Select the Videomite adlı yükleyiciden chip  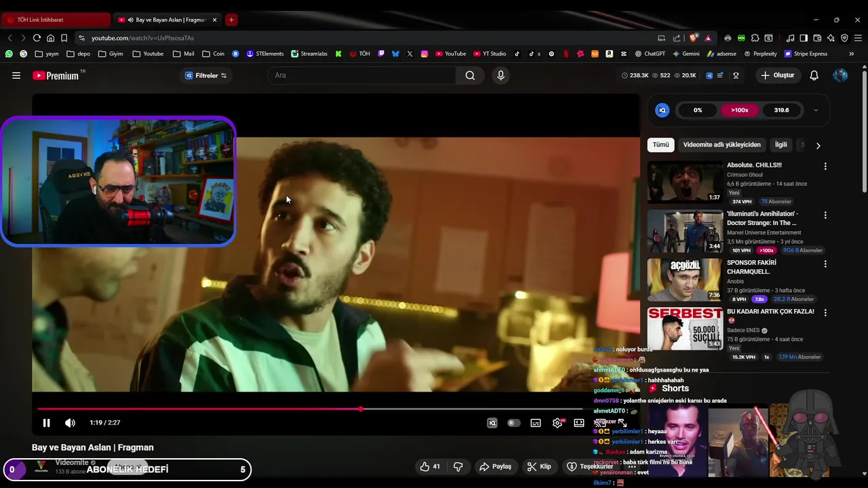pos(722,144)
